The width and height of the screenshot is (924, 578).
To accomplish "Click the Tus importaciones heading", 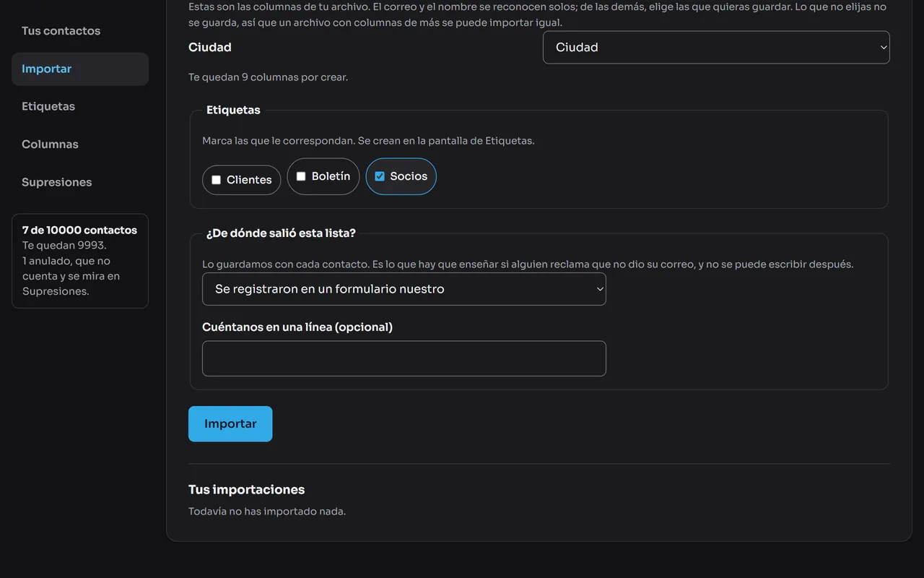I will 246,489.
